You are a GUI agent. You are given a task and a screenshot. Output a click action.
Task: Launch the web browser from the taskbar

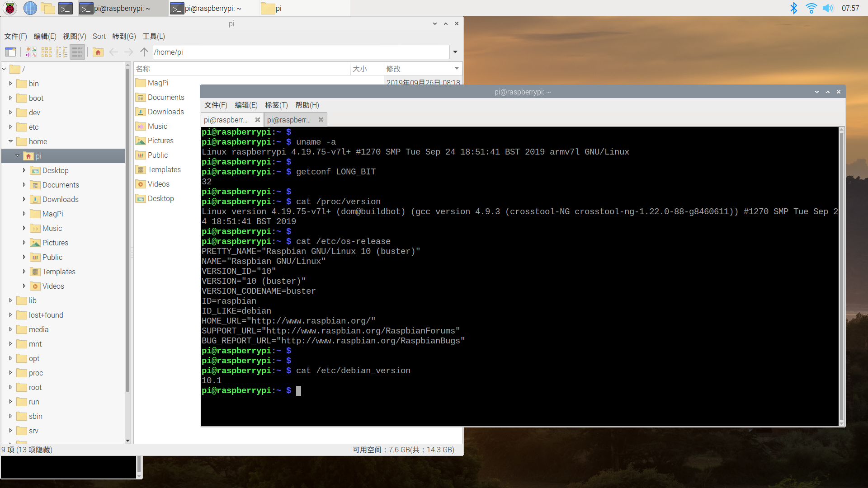(30, 8)
